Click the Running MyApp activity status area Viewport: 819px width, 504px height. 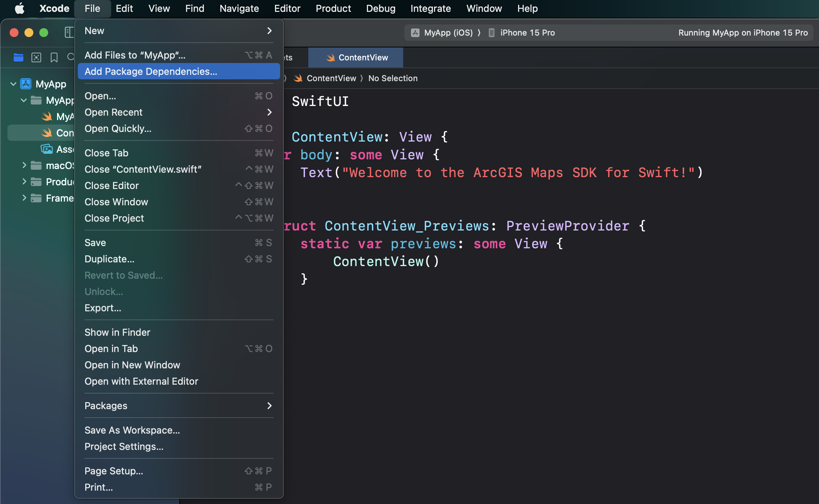(743, 33)
